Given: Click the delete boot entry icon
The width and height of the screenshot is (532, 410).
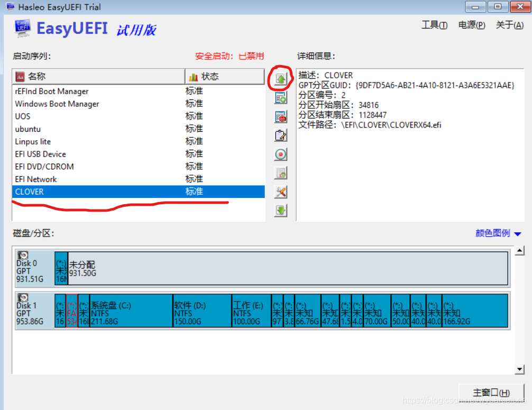Looking at the screenshot, I should pyautogui.click(x=281, y=117).
